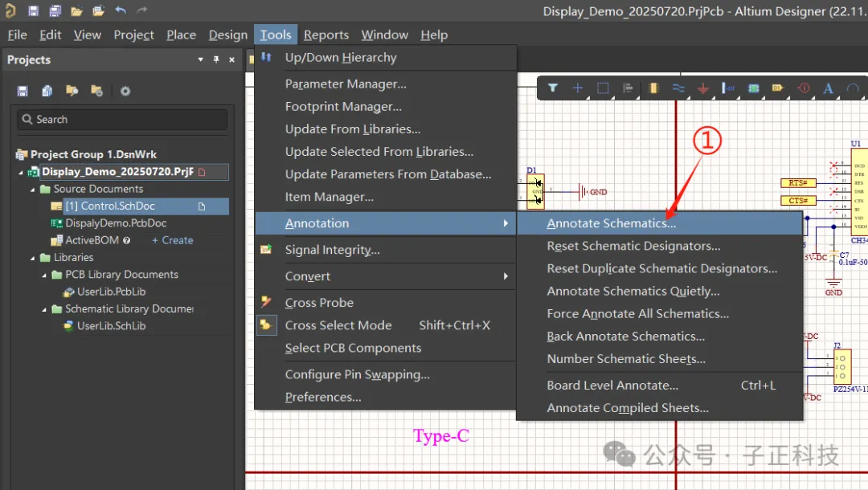This screenshot has height=490, width=868.
Task: Open Projects panel dropdown arrow
Action: (x=200, y=59)
